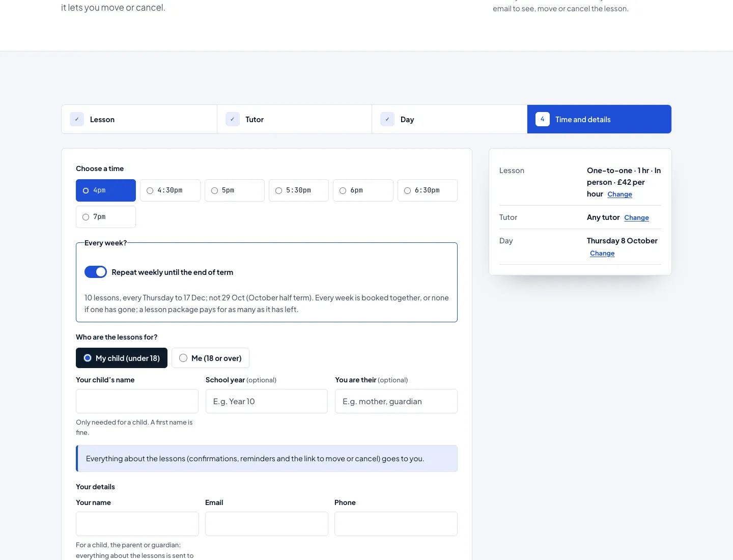The width and height of the screenshot is (733, 560).
Task: Click the Day step checkmark icon
Action: pyautogui.click(x=387, y=119)
